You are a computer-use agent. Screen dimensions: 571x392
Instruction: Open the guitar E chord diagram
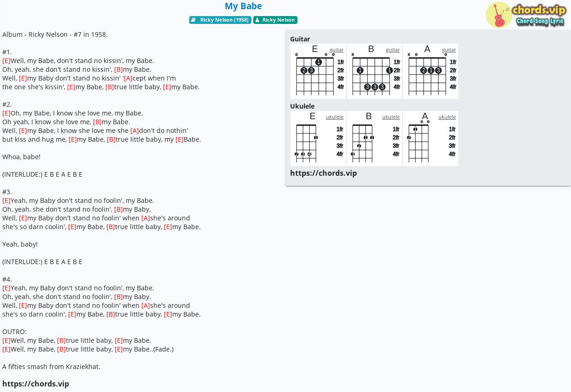318,71
